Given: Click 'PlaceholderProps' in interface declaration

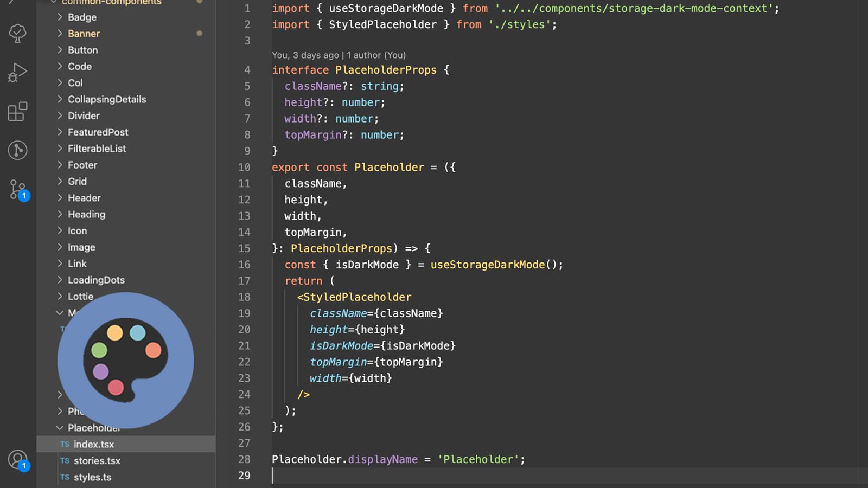Looking at the screenshot, I should [386, 70].
